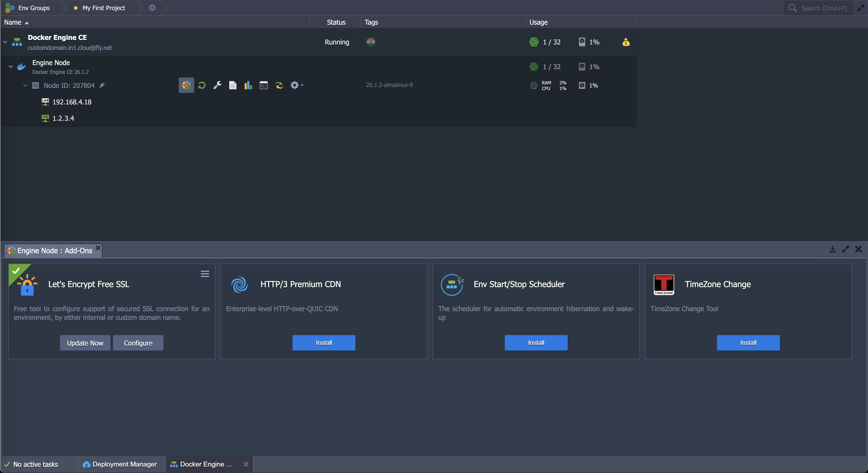
Task: Open Config wrench icon for node 207804
Action: (217, 85)
